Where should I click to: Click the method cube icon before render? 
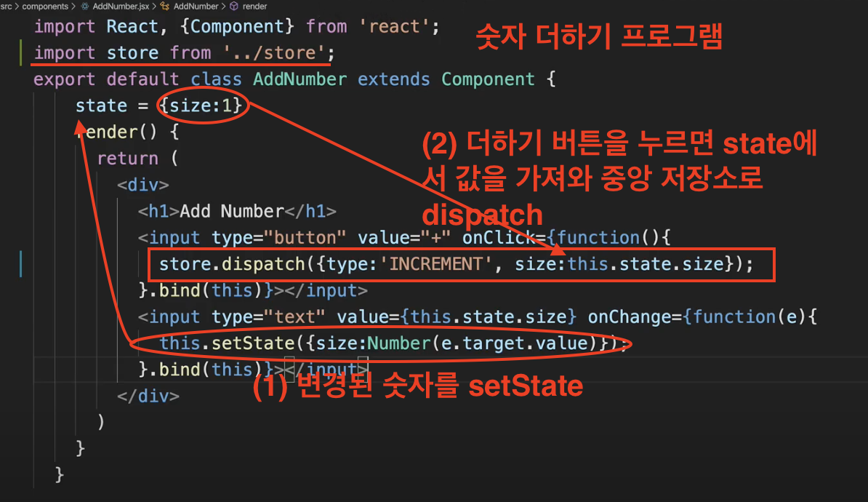coord(234,6)
